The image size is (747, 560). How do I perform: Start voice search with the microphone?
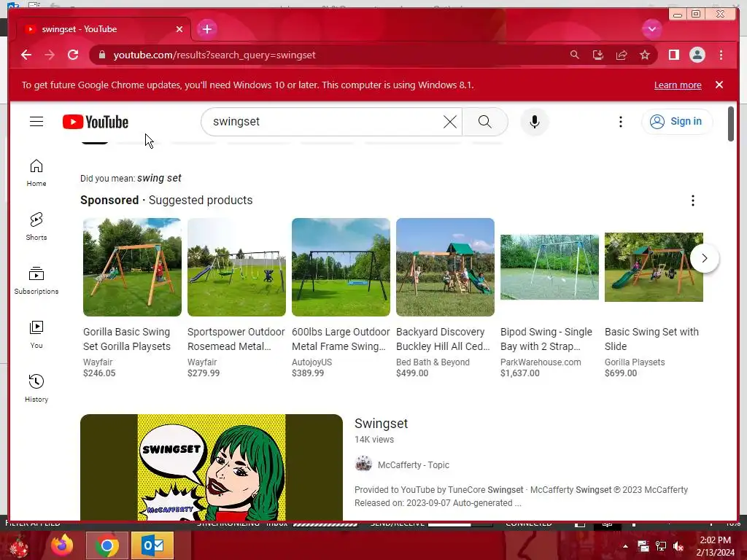click(535, 122)
